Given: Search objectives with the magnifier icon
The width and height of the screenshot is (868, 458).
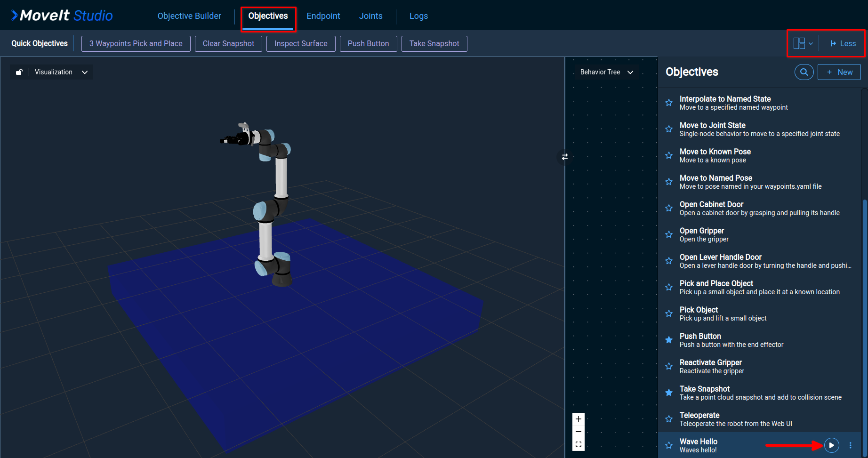Looking at the screenshot, I should [x=804, y=72].
